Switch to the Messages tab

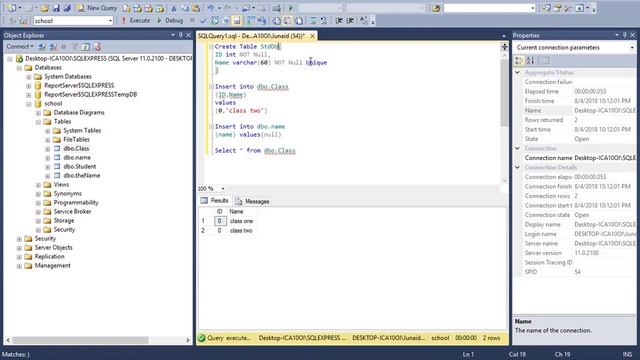click(252, 201)
